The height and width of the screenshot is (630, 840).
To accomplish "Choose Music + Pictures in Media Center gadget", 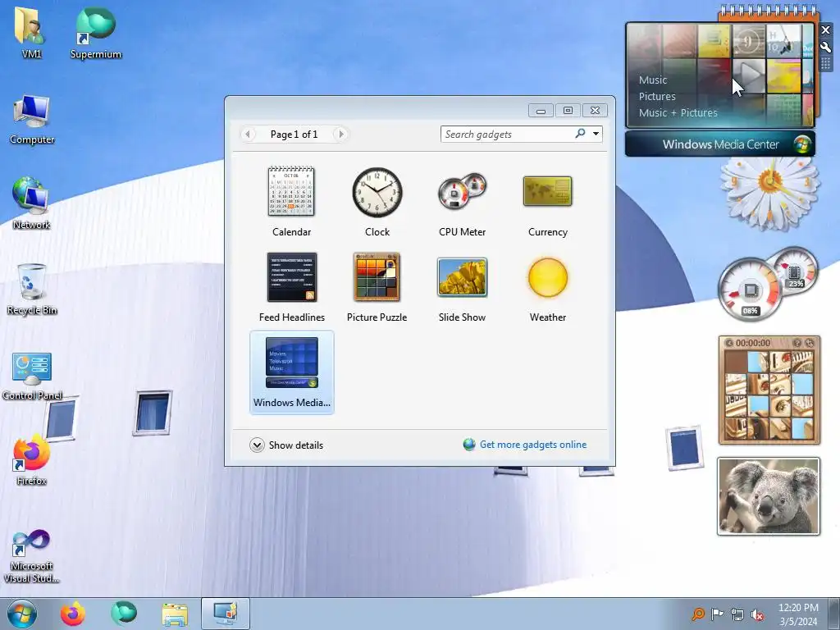I will (678, 113).
